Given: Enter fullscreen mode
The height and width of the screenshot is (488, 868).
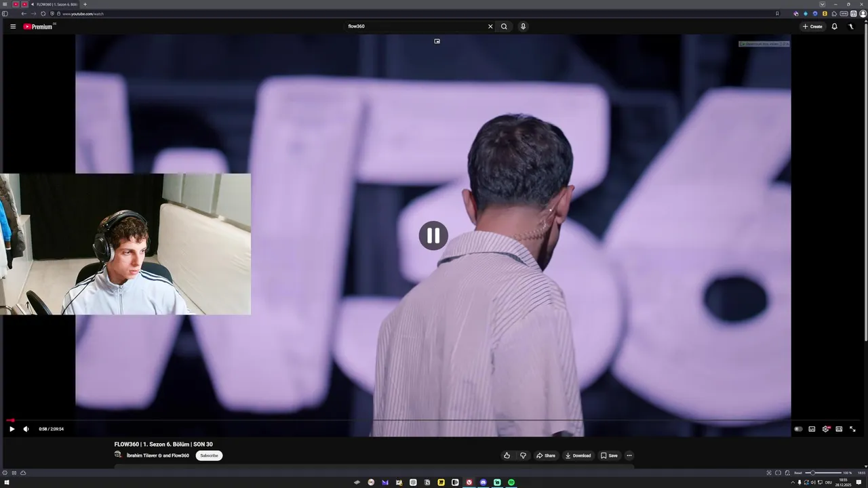Looking at the screenshot, I should pyautogui.click(x=852, y=429).
